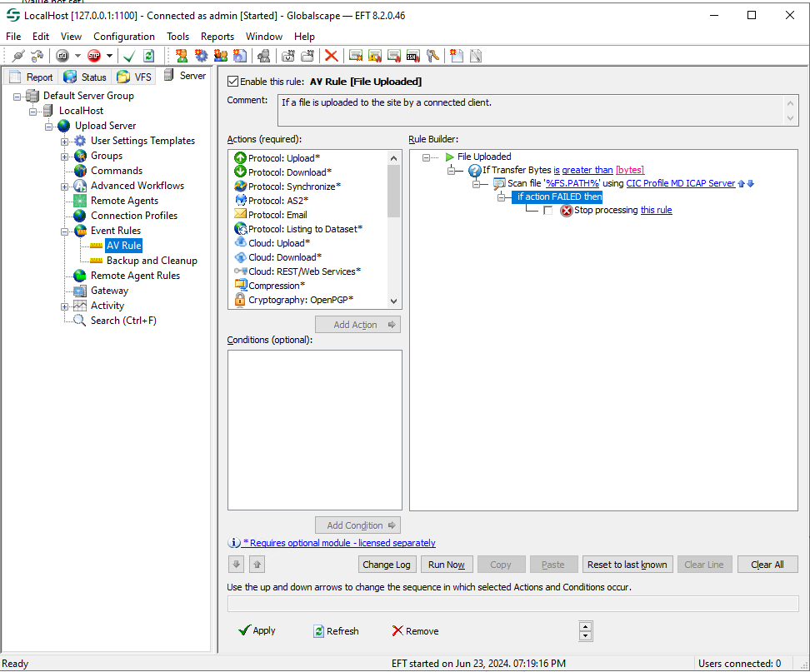Open the Tools menu

point(177,37)
